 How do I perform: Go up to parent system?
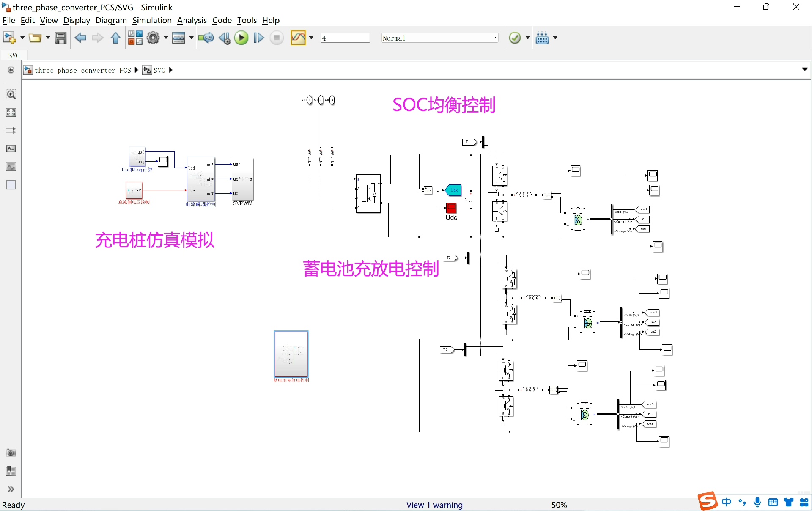(x=115, y=38)
